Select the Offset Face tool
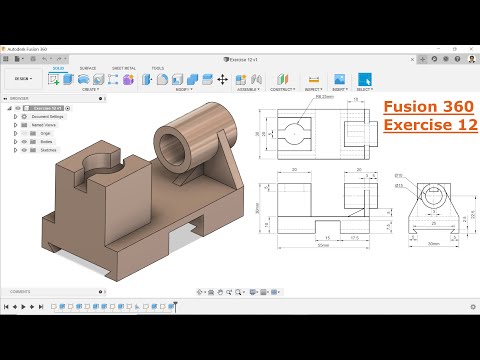This screenshot has width=480, height=360. click(x=207, y=79)
